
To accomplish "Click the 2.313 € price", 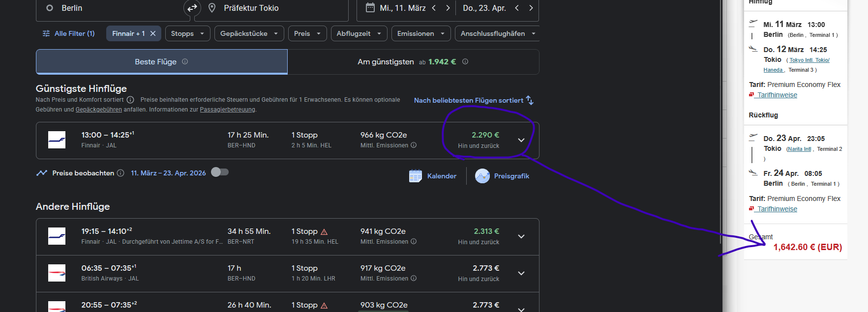I will point(486,231).
